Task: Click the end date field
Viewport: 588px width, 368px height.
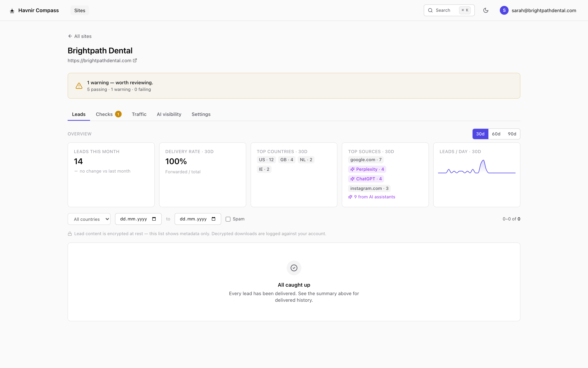Action: tap(198, 219)
